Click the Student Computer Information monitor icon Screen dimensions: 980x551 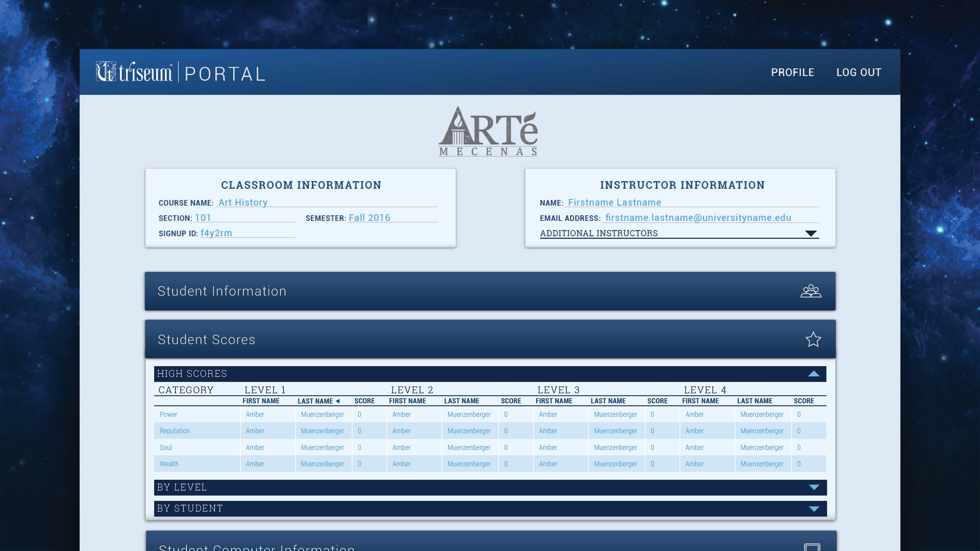point(812,547)
